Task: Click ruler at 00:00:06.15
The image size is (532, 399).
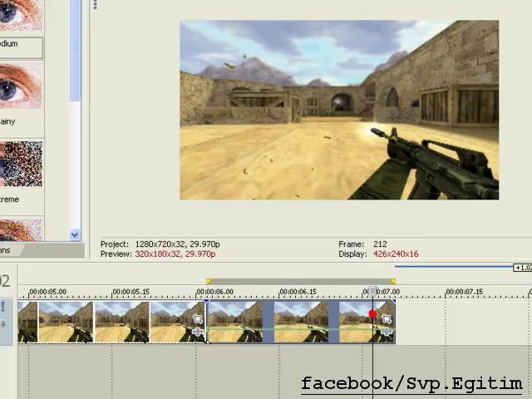Action: pos(298,292)
